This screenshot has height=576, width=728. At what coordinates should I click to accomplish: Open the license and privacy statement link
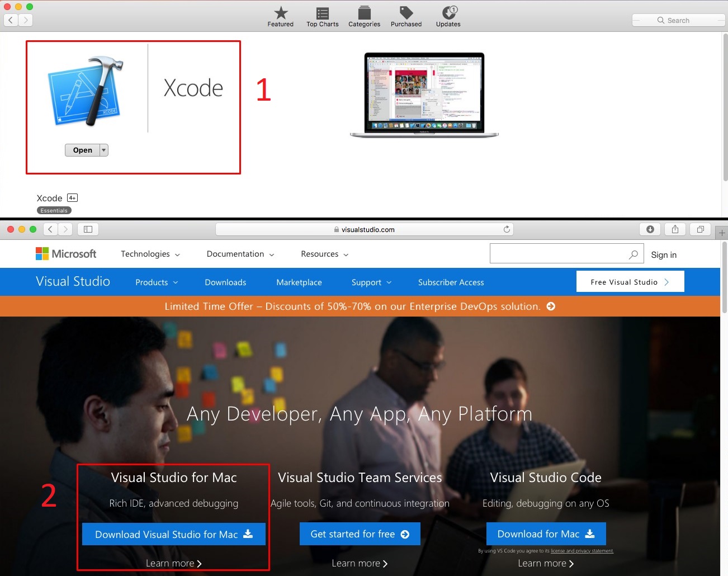pyautogui.click(x=582, y=551)
